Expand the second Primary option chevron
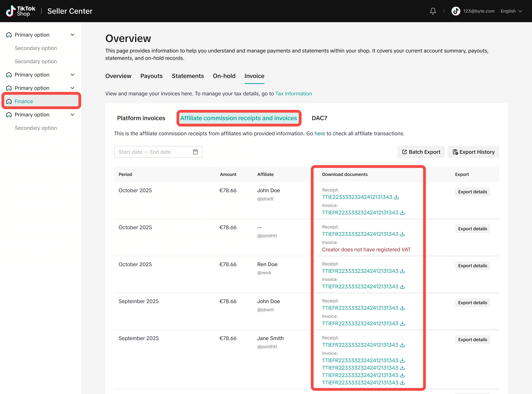The height and width of the screenshot is (394, 532). (x=72, y=75)
